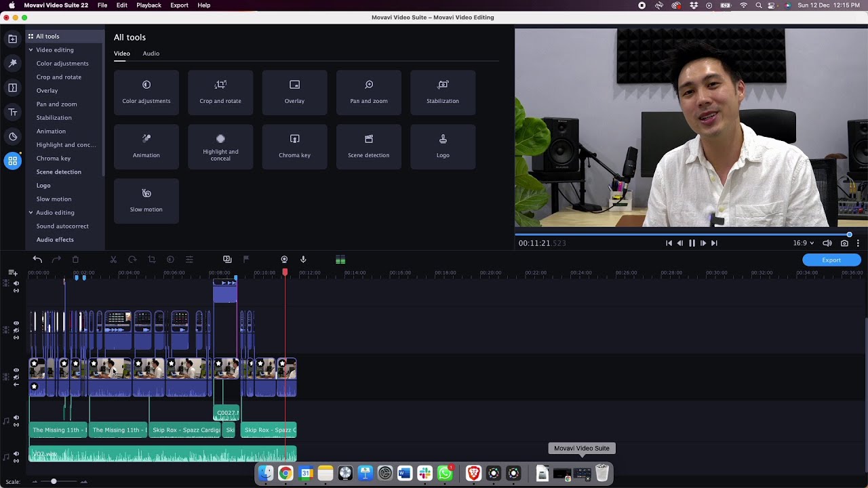Open the Transitions icon in left sidebar
Screen dimensions: 868x488
[12, 87]
